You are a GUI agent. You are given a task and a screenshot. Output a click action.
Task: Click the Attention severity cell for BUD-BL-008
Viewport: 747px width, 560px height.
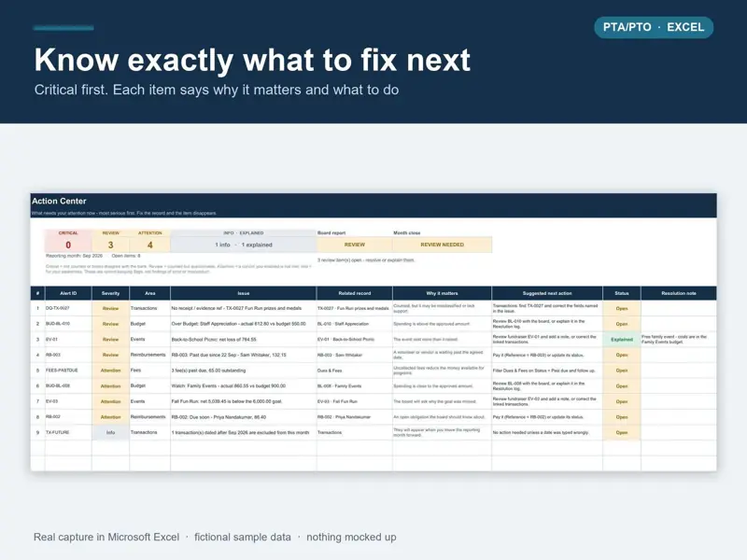click(110, 386)
